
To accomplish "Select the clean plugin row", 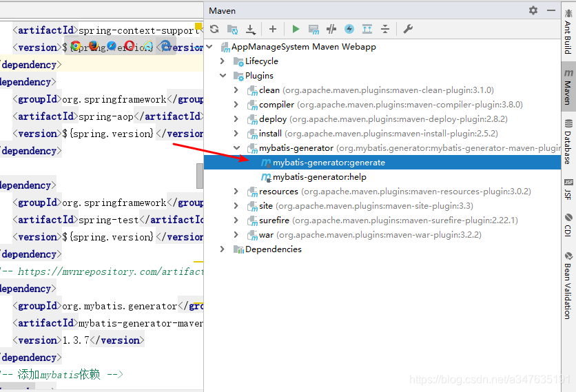I will click(382, 90).
